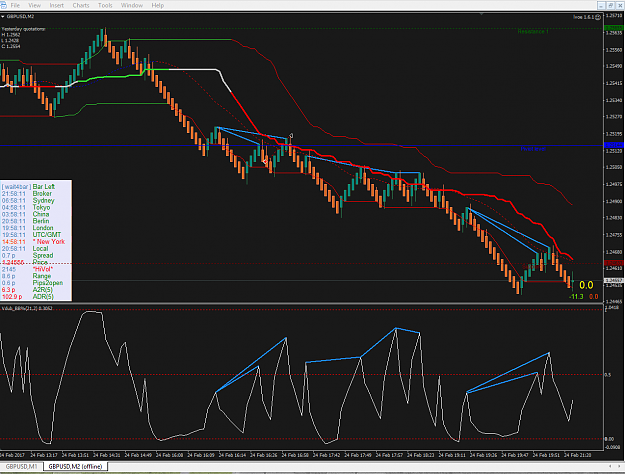Click the blue pivot price tag on scale
625x474 pixels.
(614, 145)
